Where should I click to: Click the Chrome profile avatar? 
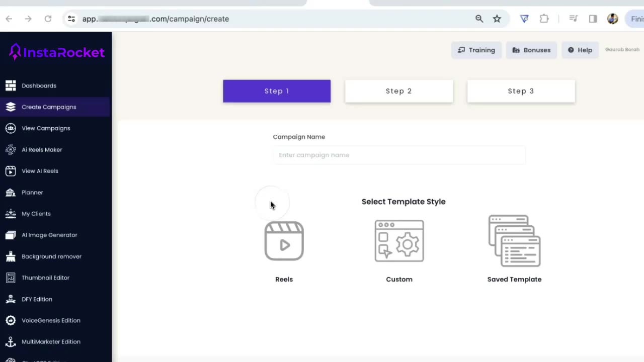(x=612, y=19)
